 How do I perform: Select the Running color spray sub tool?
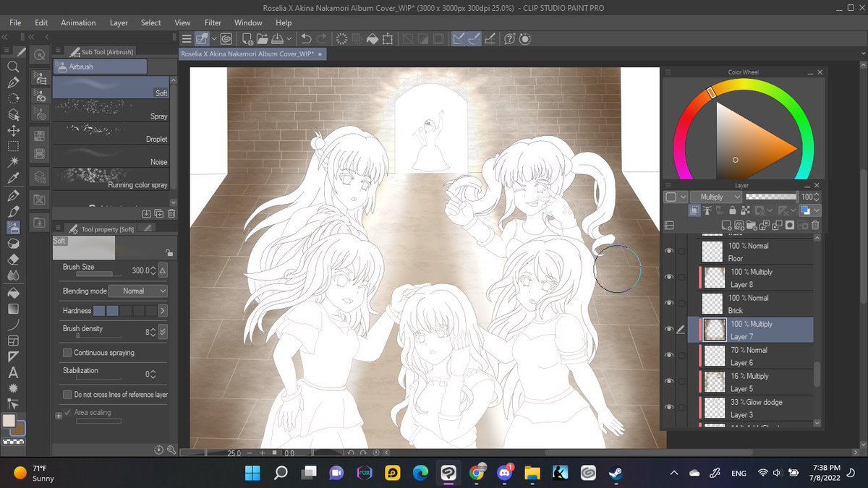(111, 180)
